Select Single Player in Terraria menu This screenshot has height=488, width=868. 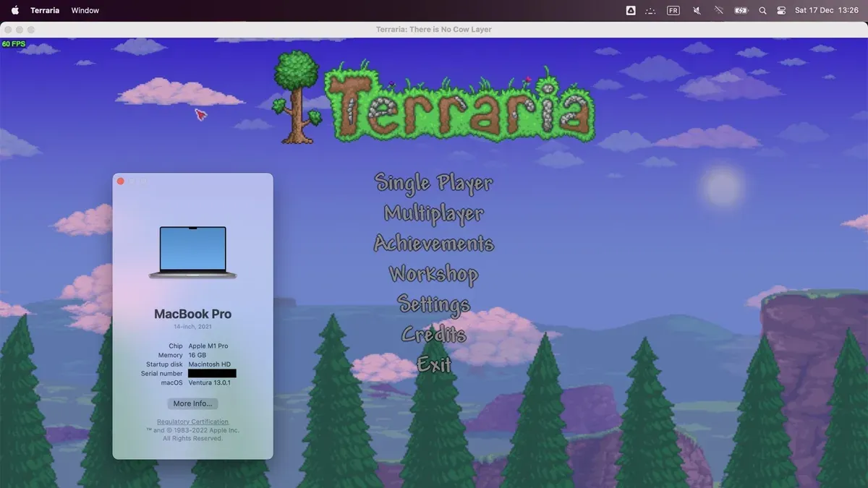(434, 183)
